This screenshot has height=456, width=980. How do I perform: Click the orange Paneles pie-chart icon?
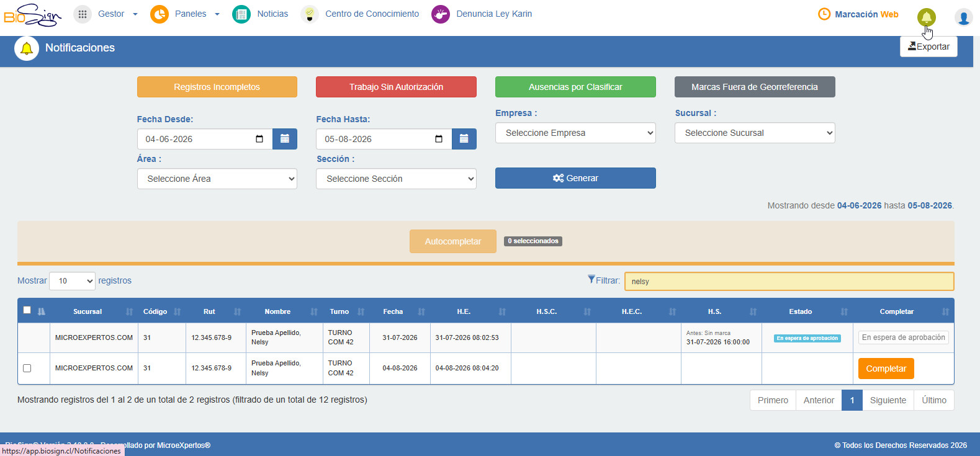click(160, 14)
